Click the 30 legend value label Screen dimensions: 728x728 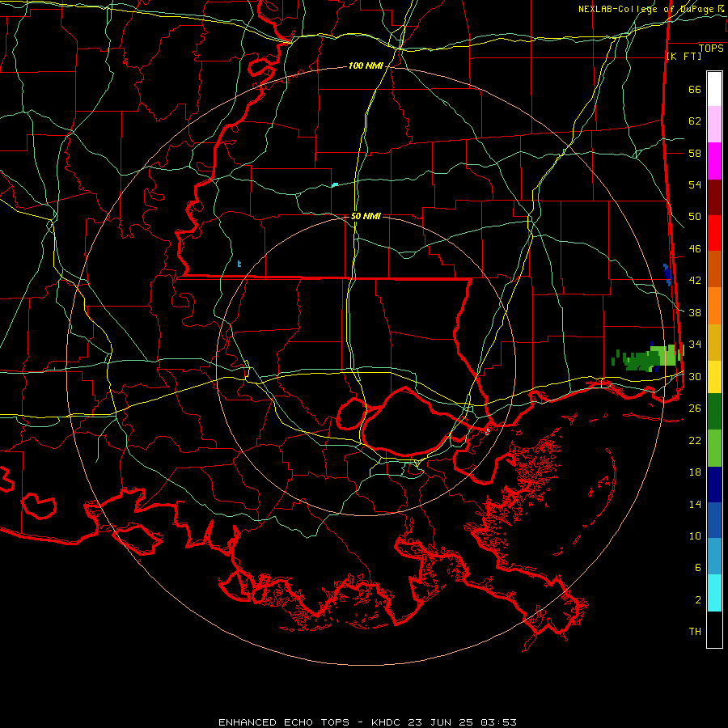click(695, 376)
